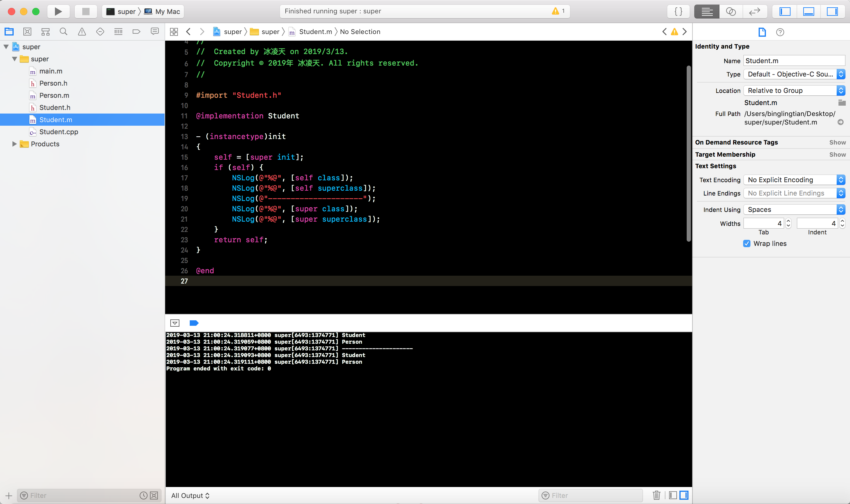Select Person.m in project navigator
This screenshot has width=850, height=504.
[x=54, y=95]
